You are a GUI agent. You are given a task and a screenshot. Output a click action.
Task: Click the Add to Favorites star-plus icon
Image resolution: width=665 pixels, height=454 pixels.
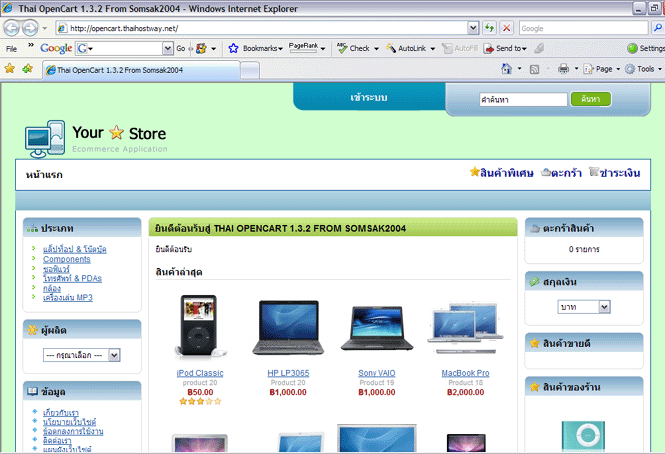(x=28, y=68)
